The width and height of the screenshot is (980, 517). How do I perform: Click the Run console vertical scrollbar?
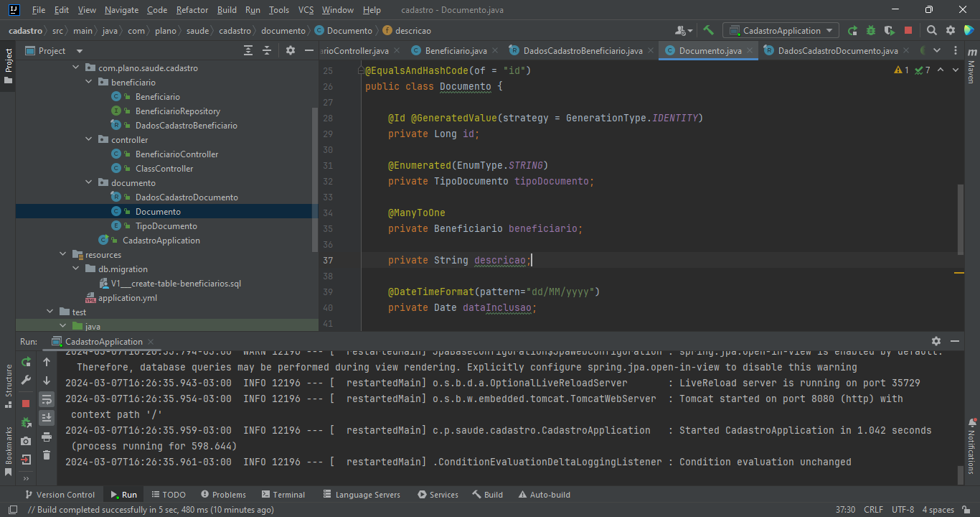961,475
